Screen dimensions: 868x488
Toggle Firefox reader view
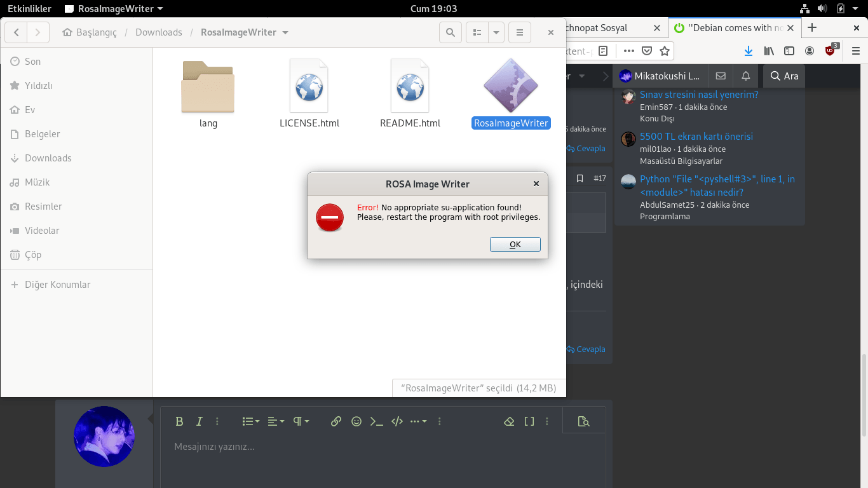pos(603,51)
